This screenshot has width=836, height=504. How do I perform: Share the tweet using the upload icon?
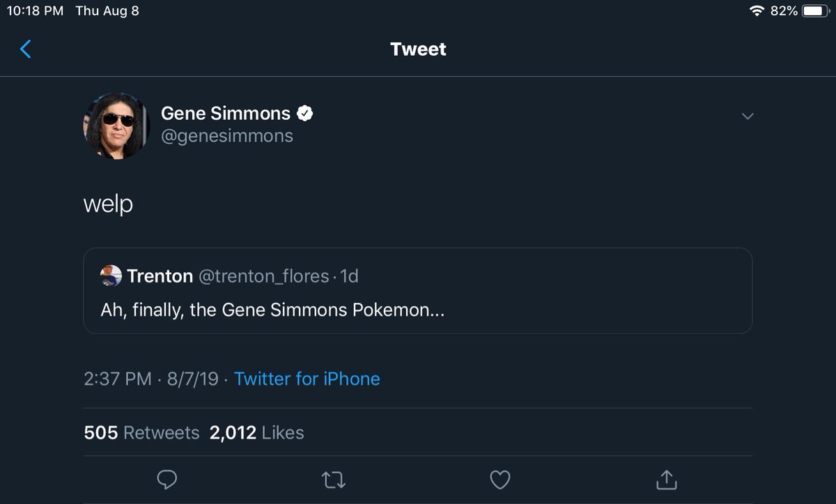667,479
